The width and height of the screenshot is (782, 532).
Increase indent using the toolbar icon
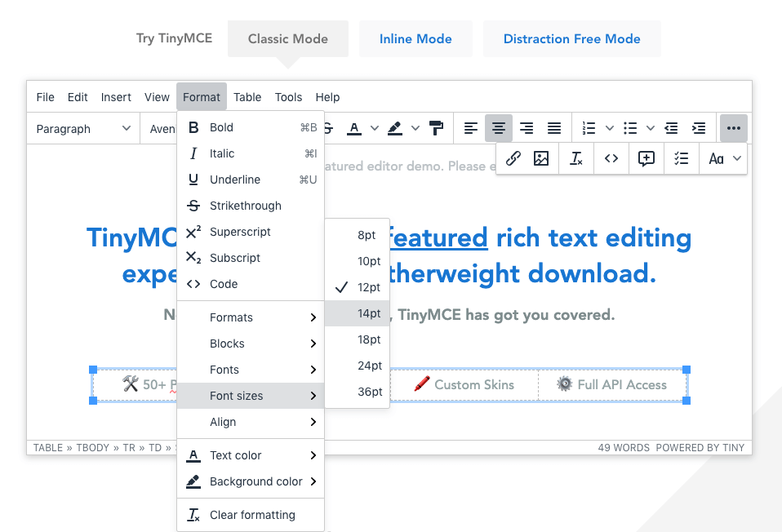tap(699, 128)
